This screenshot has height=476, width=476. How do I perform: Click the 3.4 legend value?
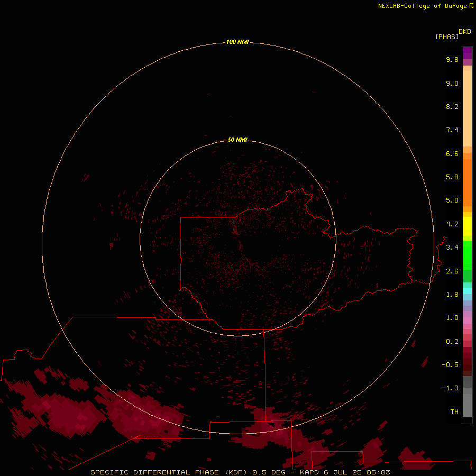point(452,248)
